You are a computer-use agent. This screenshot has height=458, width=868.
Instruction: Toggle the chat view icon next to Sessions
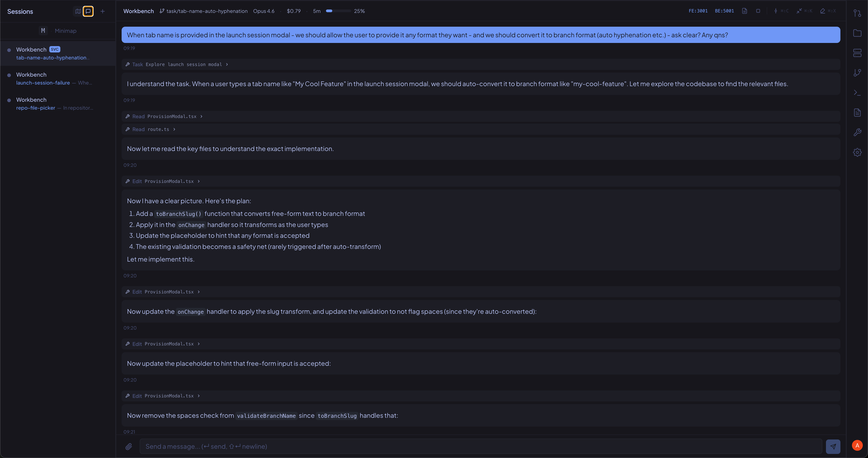point(88,11)
